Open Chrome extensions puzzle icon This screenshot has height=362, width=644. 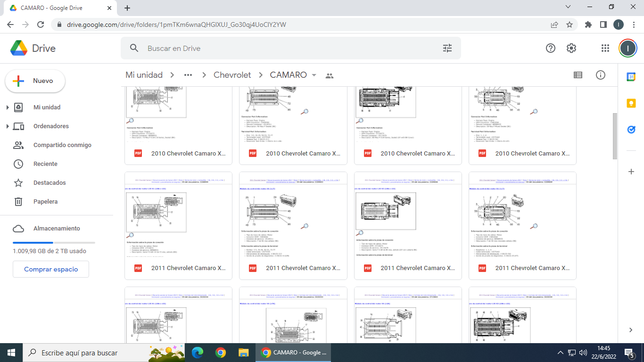coord(588,25)
